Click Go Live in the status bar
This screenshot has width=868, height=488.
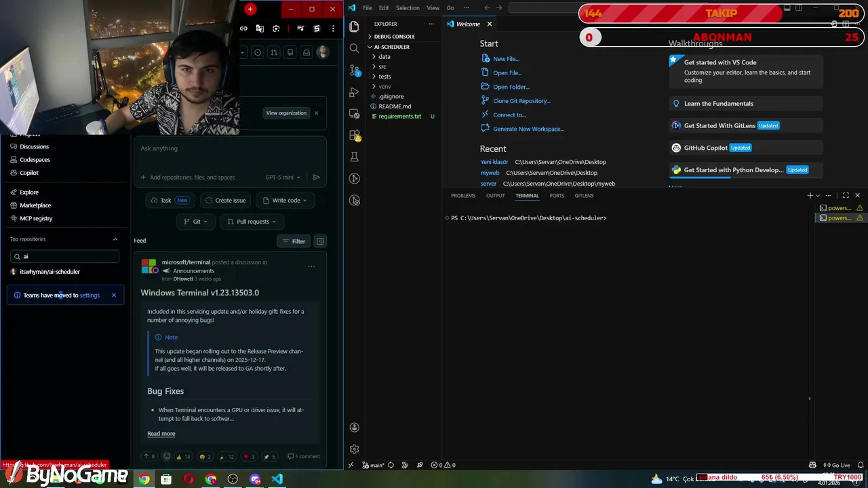tap(836, 465)
